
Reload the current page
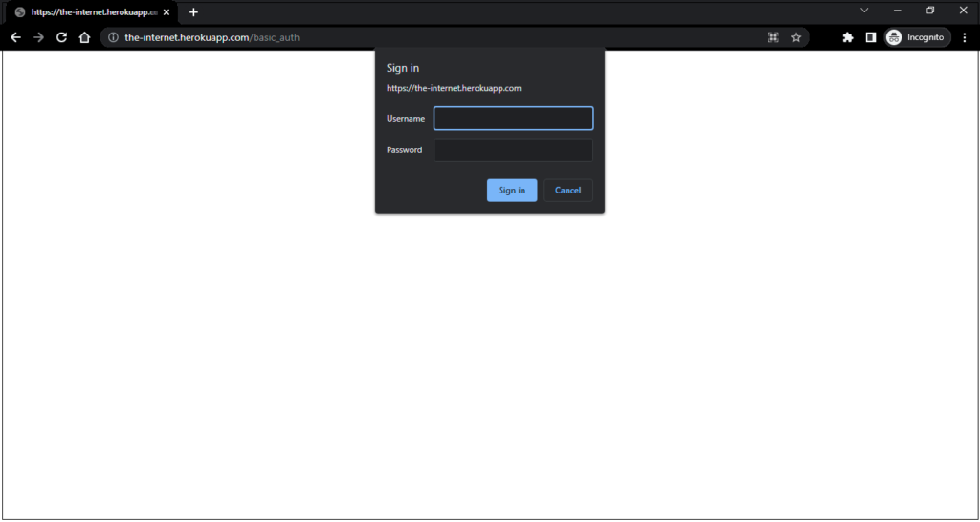[x=61, y=37]
